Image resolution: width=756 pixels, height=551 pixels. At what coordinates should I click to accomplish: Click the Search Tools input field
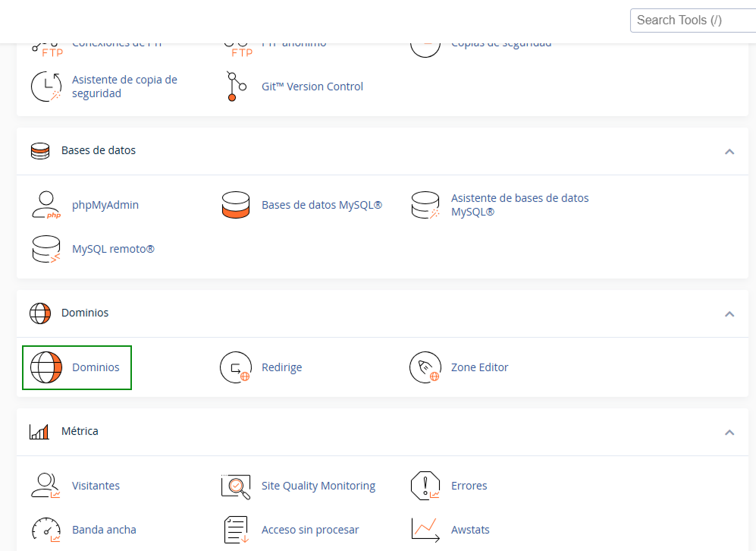coord(692,20)
